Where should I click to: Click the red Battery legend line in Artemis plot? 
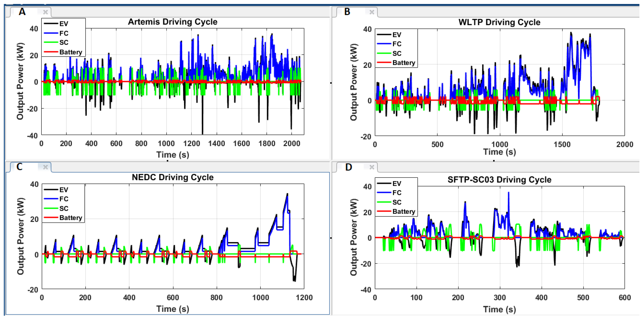[x=51, y=52]
